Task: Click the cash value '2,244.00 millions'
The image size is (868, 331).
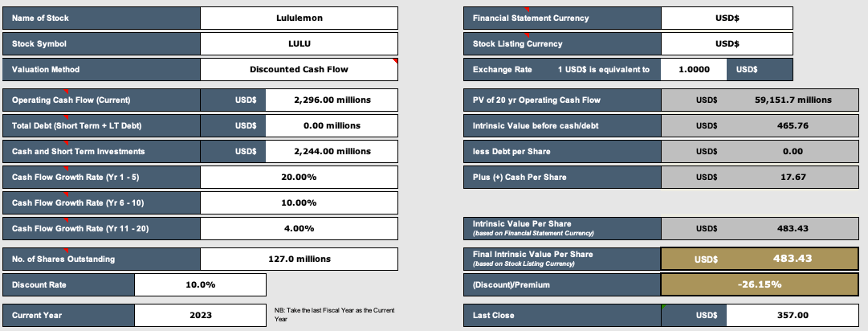Action: click(x=332, y=151)
